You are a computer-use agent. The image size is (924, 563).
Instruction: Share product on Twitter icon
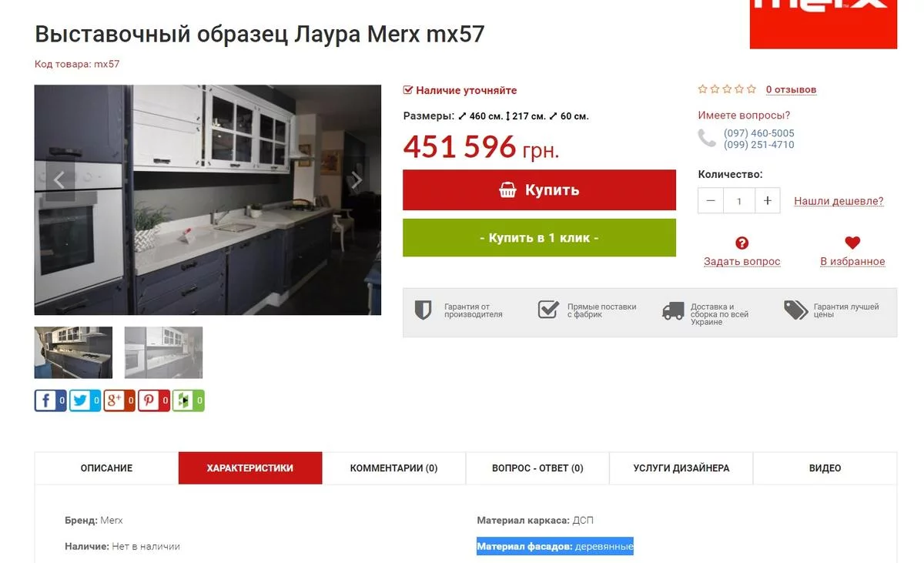tap(80, 400)
